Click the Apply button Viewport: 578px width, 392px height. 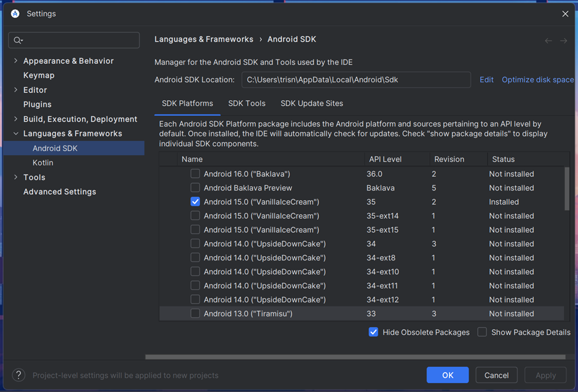(545, 375)
